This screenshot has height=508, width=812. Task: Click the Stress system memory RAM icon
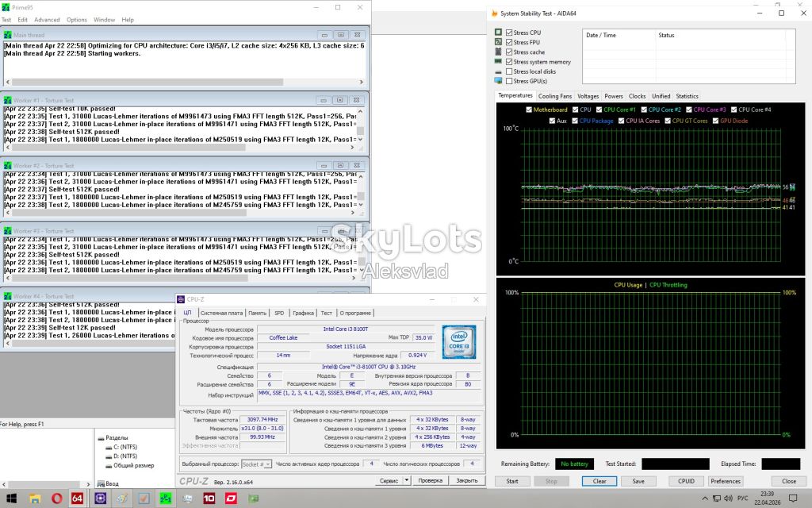(x=498, y=62)
